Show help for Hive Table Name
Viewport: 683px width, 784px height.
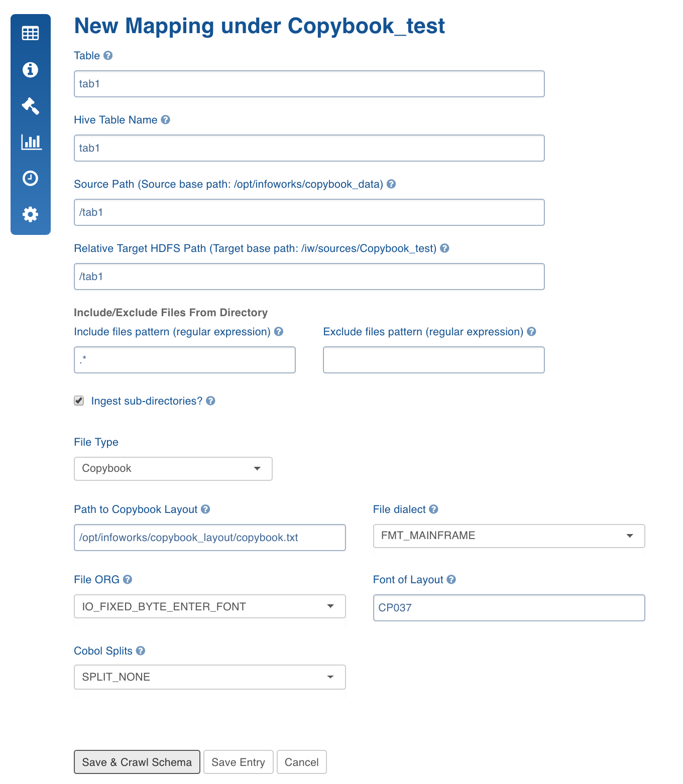point(165,120)
